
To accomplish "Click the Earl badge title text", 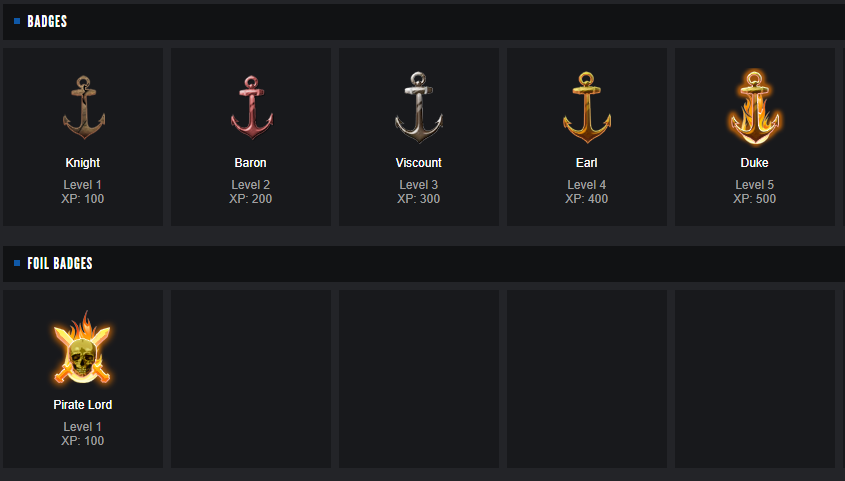I will point(586,163).
